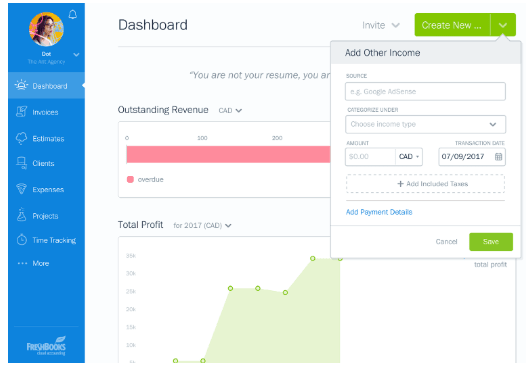Screen dimensions: 526x383
Task: Click the 35k peak point on profit chart
Action: coord(313,258)
